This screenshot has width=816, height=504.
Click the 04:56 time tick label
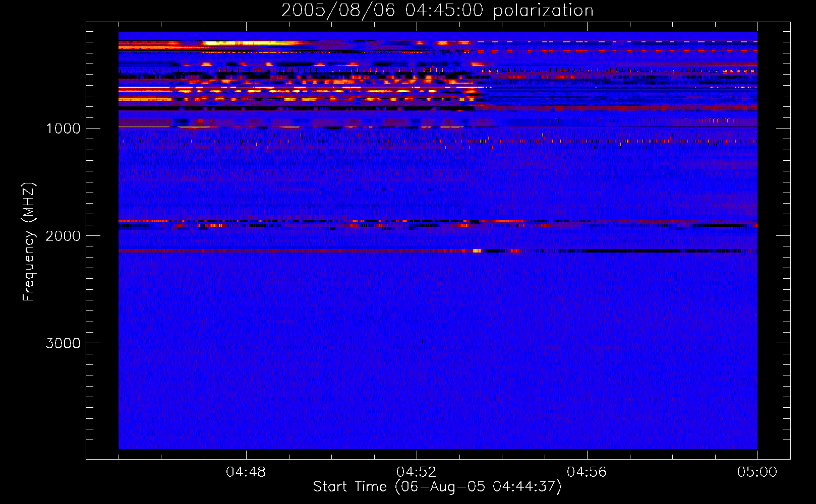(x=587, y=472)
